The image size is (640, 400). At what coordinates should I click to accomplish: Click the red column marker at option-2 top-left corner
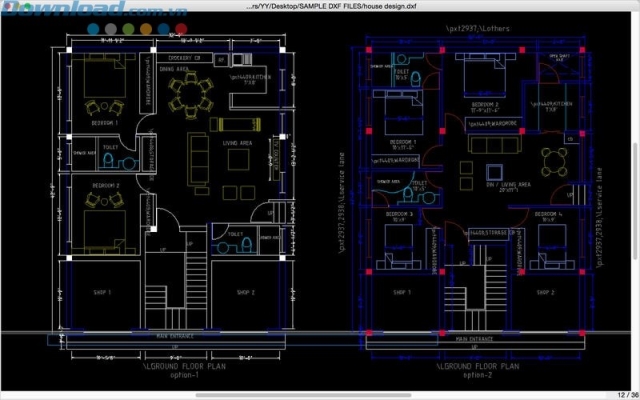368,47
